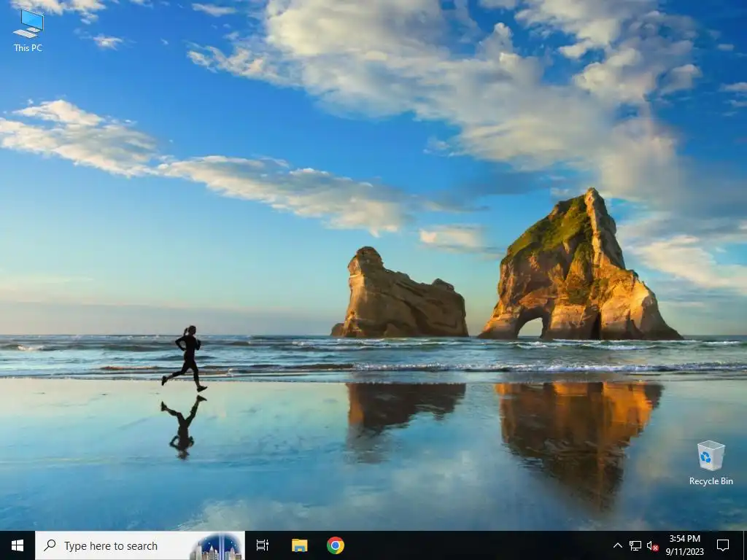747x560 pixels.
Task: Open the Action Center notifications icon
Action: click(723, 545)
